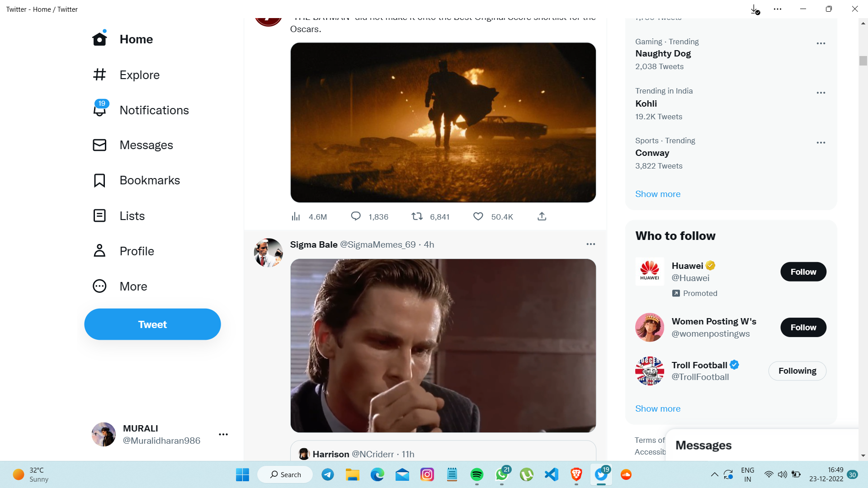Click the Explore hashtag icon
Viewport: 868px width, 488px height.
click(x=99, y=75)
